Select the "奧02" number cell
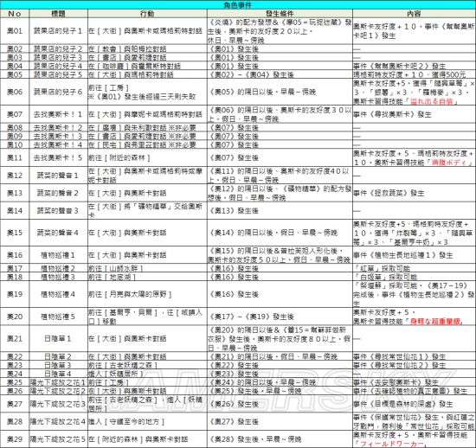Image resolution: width=476 pixels, height=448 pixels. (x=15, y=48)
